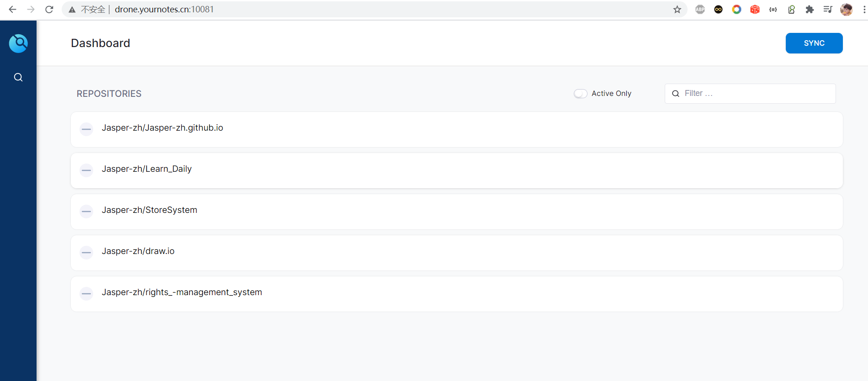The height and width of the screenshot is (381, 868).
Task: Click the user profile avatar
Action: point(846,9)
